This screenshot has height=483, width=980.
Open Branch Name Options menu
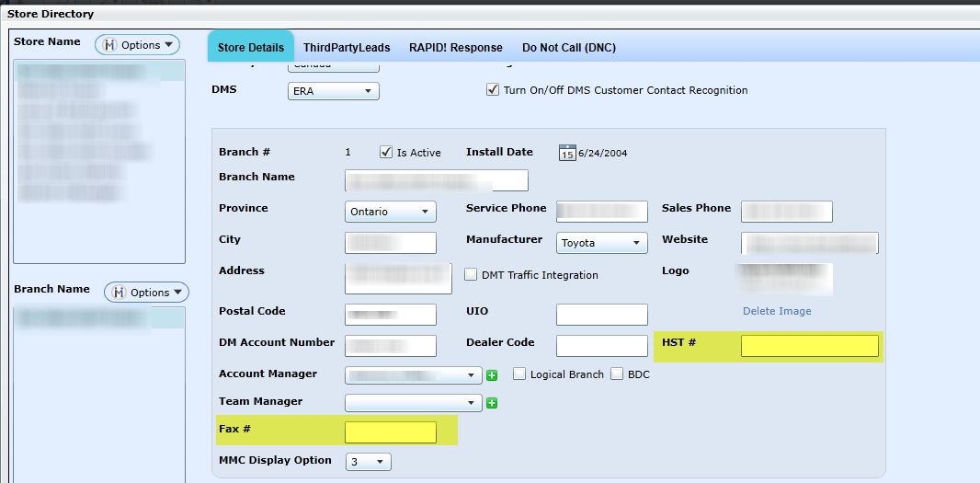[146, 293]
